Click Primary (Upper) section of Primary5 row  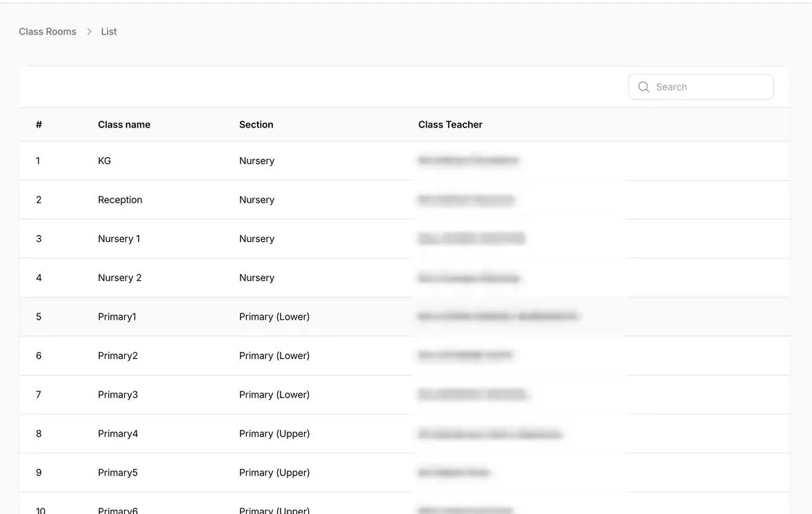[274, 473]
